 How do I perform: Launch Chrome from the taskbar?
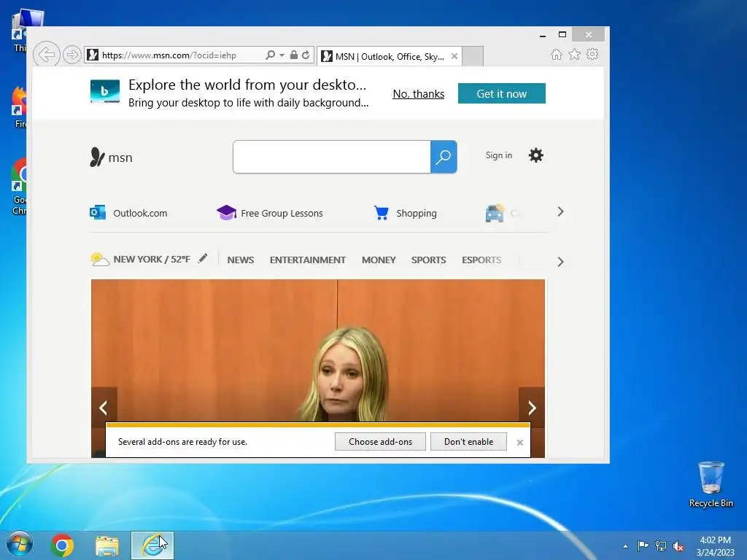[x=63, y=545]
